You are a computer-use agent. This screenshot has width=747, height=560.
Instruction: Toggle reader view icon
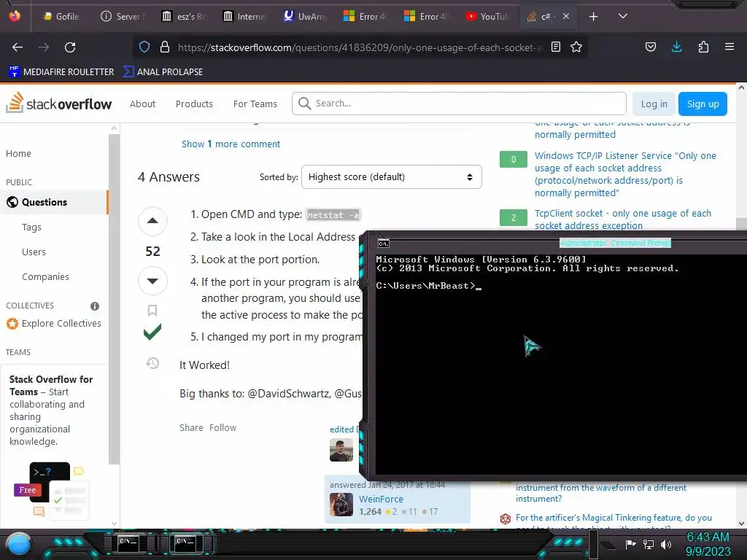point(555,47)
